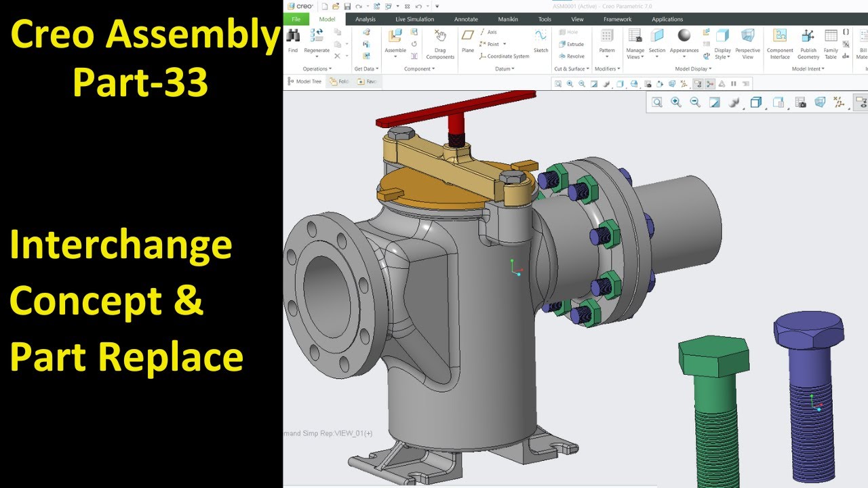The image size is (868, 488).
Task: Expand the Datum group dropdown
Action: tap(505, 69)
